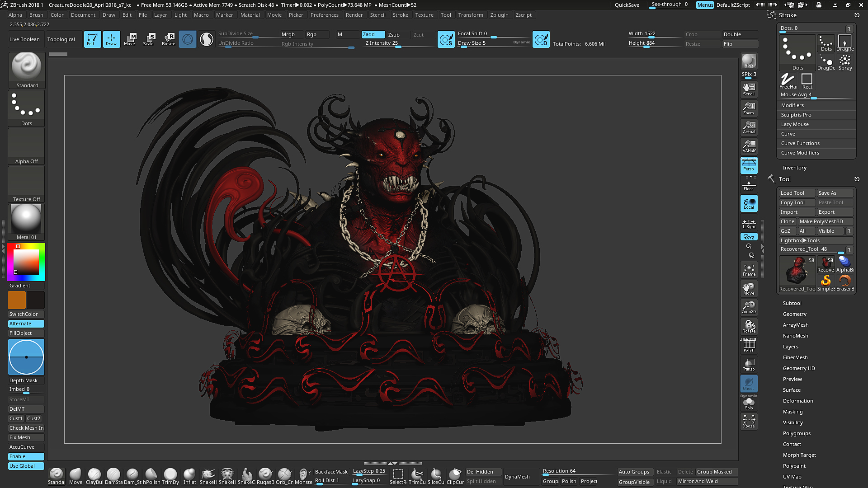Toggle Transp transparency mode
Screen dimensions: 868x488
749,364
